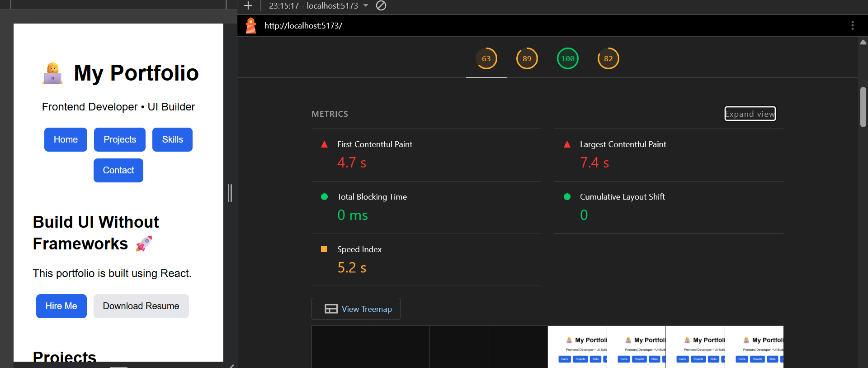Click Cumulative Layout Shift metric label

tap(623, 197)
